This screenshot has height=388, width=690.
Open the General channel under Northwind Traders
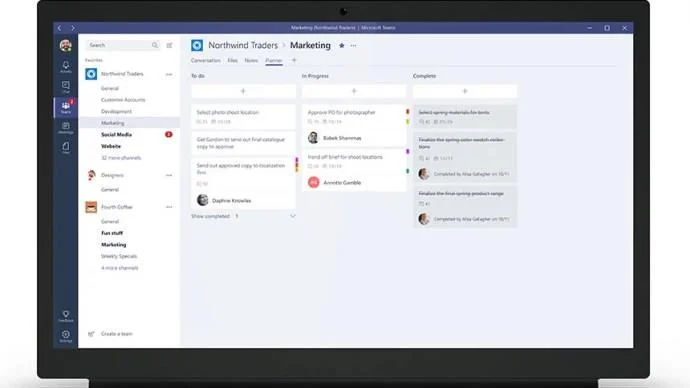pos(110,88)
